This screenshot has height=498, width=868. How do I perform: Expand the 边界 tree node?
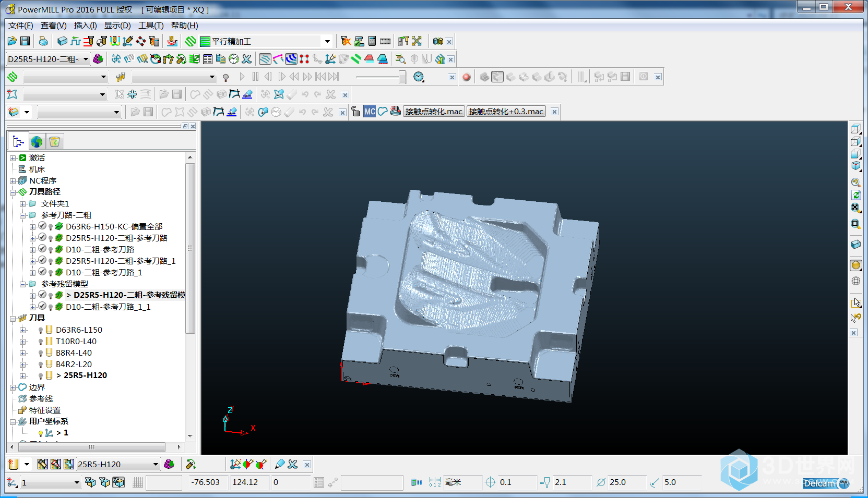click(13, 387)
